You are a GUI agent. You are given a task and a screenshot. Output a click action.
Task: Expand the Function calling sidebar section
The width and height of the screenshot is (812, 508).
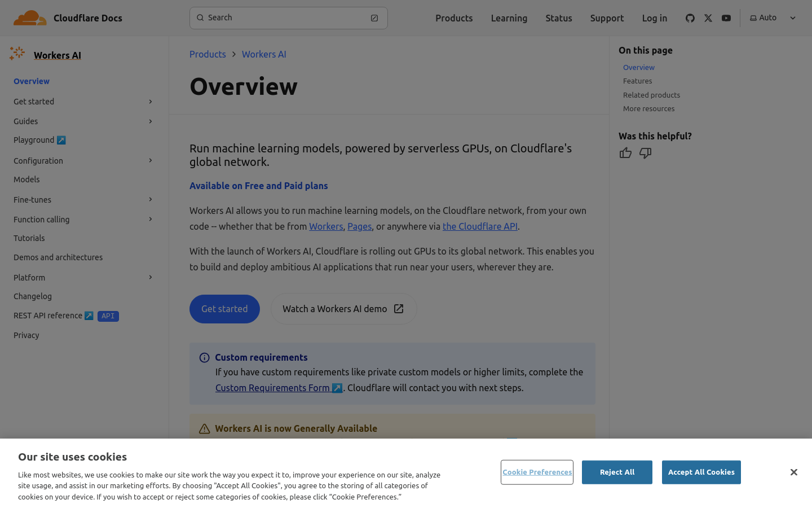pos(151,219)
